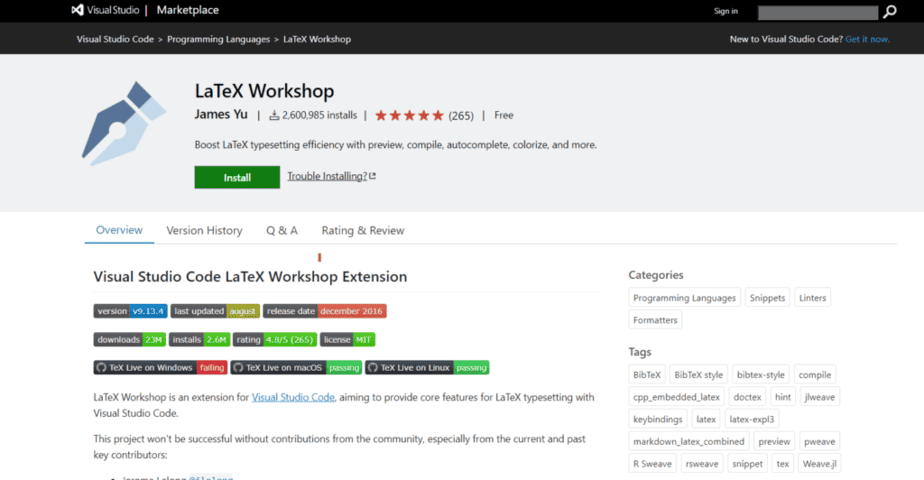Switch to the Version History tab

tap(204, 230)
